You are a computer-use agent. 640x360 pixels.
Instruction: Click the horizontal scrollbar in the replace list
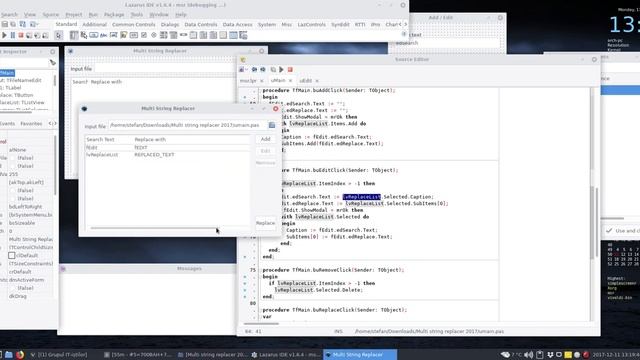153,228
